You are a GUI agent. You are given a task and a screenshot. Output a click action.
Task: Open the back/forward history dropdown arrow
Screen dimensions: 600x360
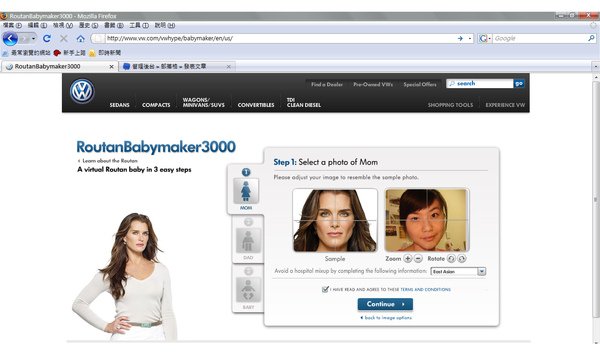coord(34,39)
